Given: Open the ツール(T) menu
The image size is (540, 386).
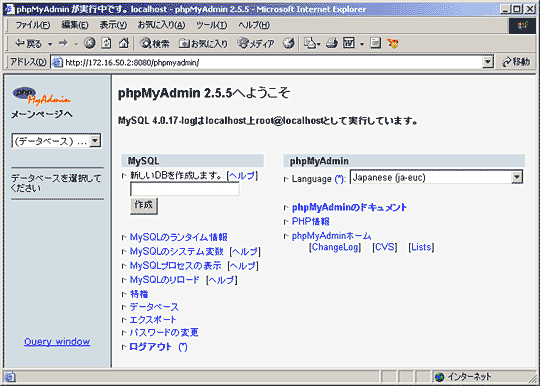Looking at the screenshot, I should [211, 25].
